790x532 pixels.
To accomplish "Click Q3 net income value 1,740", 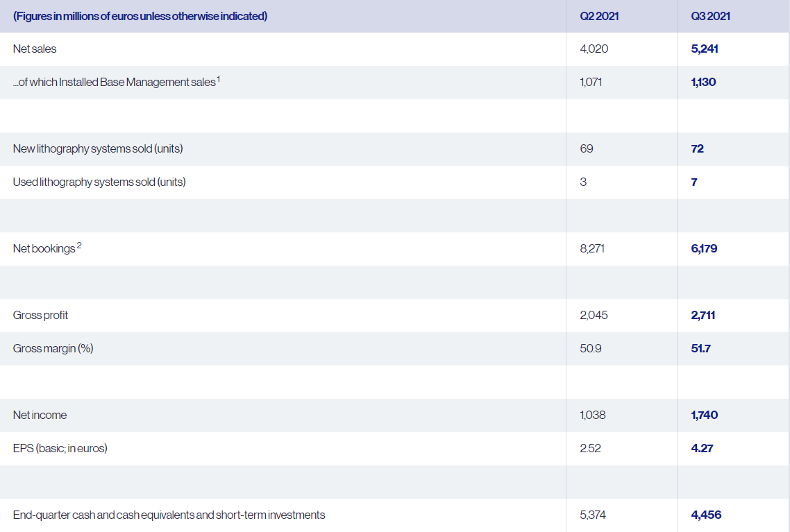I will [x=705, y=415].
